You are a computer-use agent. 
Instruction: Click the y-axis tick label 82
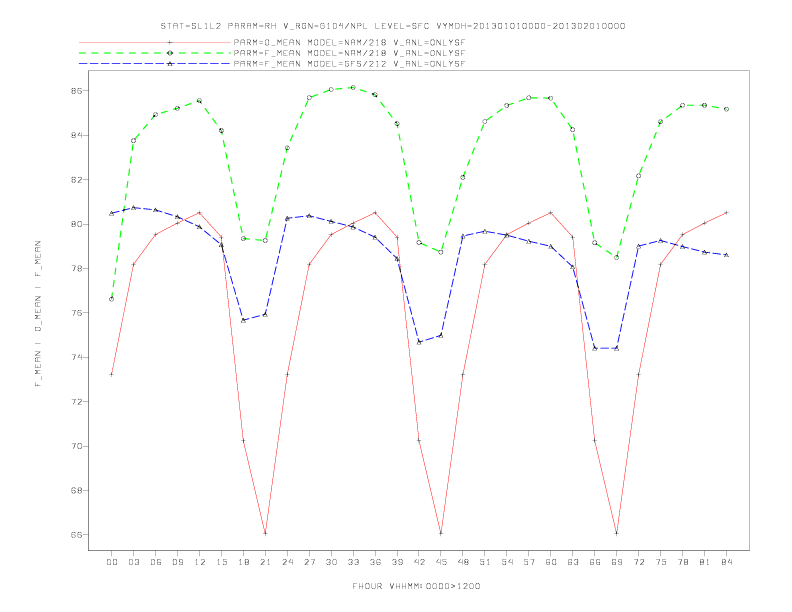(x=77, y=180)
